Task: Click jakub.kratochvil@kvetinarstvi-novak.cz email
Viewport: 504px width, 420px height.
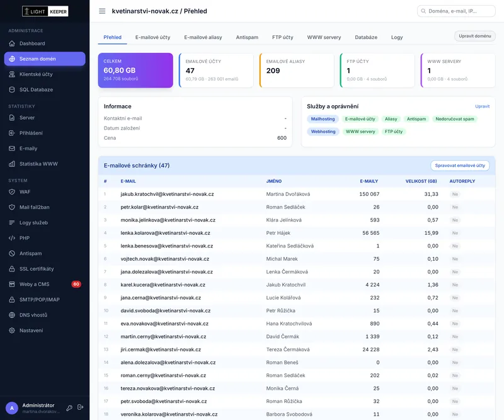Action: point(167,194)
